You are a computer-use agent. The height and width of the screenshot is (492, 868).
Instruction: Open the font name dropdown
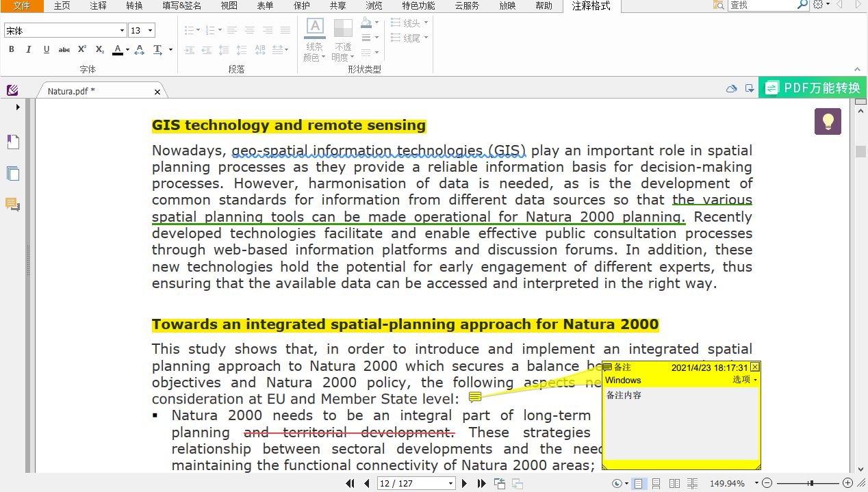122,31
